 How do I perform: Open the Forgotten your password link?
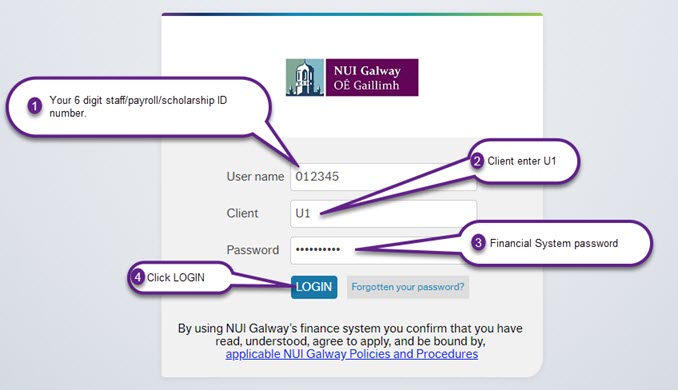[408, 287]
